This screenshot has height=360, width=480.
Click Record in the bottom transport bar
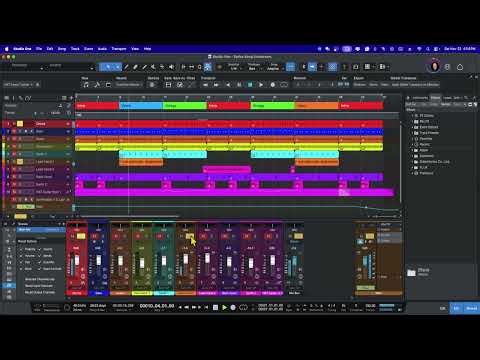[233, 307]
